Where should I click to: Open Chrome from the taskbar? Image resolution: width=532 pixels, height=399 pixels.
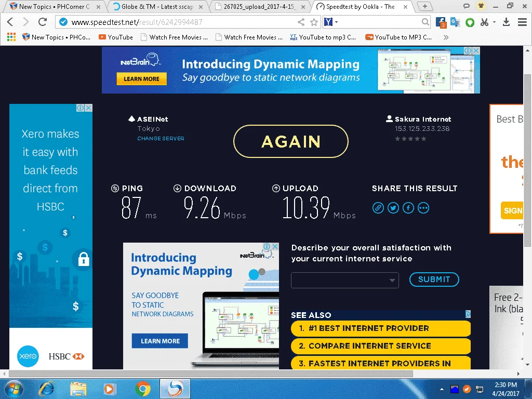point(143,389)
